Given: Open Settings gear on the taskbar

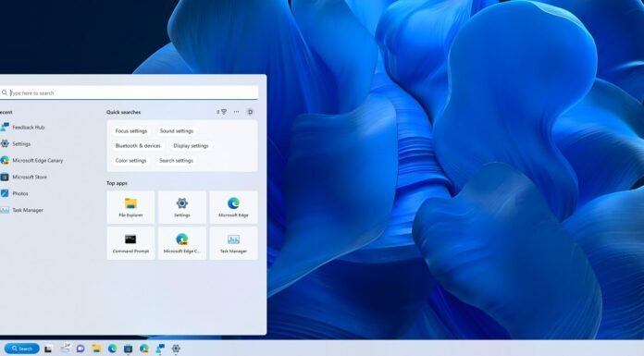Looking at the screenshot, I should pyautogui.click(x=176, y=349).
